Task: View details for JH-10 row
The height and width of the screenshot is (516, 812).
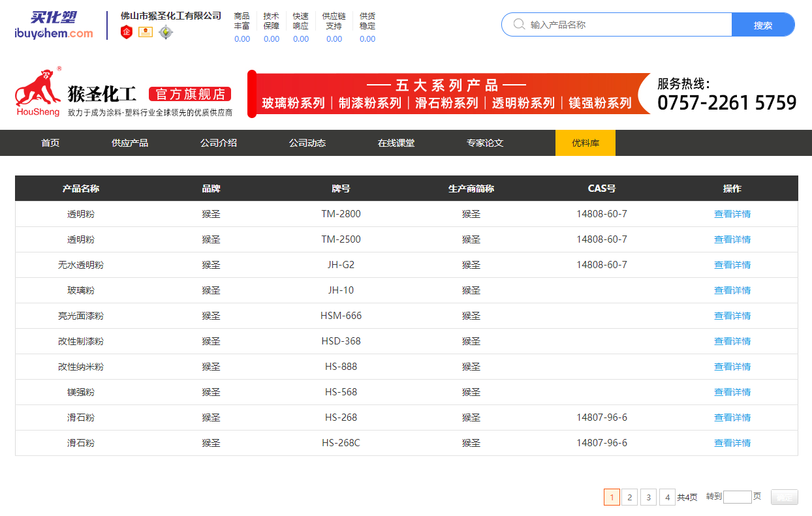Action: click(x=732, y=290)
